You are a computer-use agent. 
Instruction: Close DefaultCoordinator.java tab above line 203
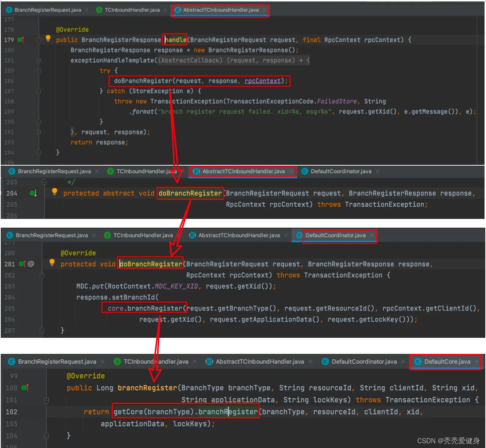pyautogui.click(x=377, y=171)
